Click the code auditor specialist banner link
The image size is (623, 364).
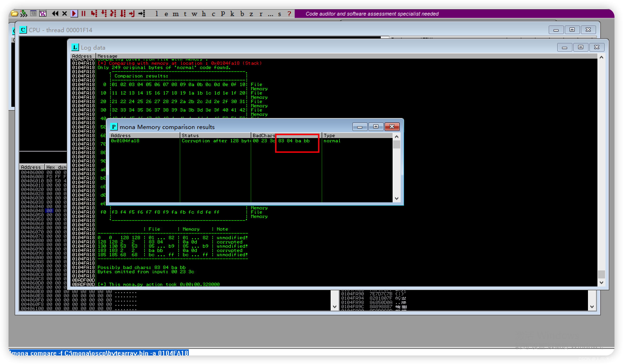[x=372, y=14]
